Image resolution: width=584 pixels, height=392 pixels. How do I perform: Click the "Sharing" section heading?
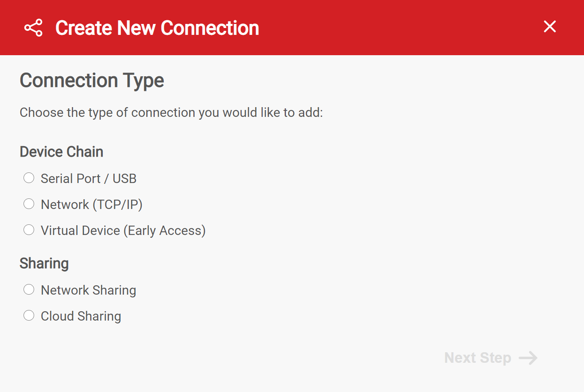coord(44,263)
